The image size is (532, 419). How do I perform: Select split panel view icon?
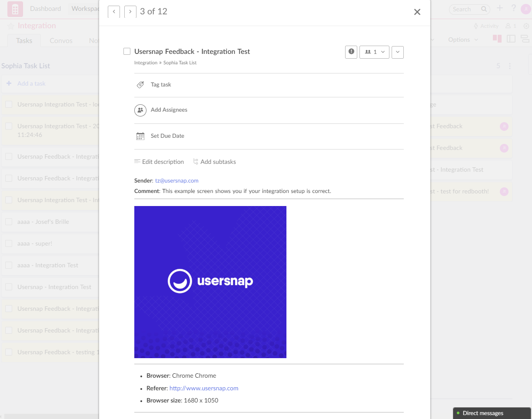511,39
